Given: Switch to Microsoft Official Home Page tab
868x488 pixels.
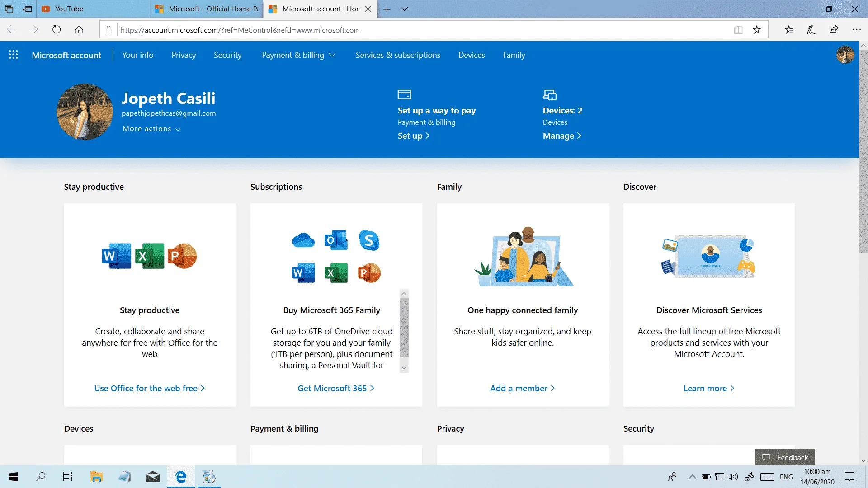Looking at the screenshot, I should click(207, 9).
